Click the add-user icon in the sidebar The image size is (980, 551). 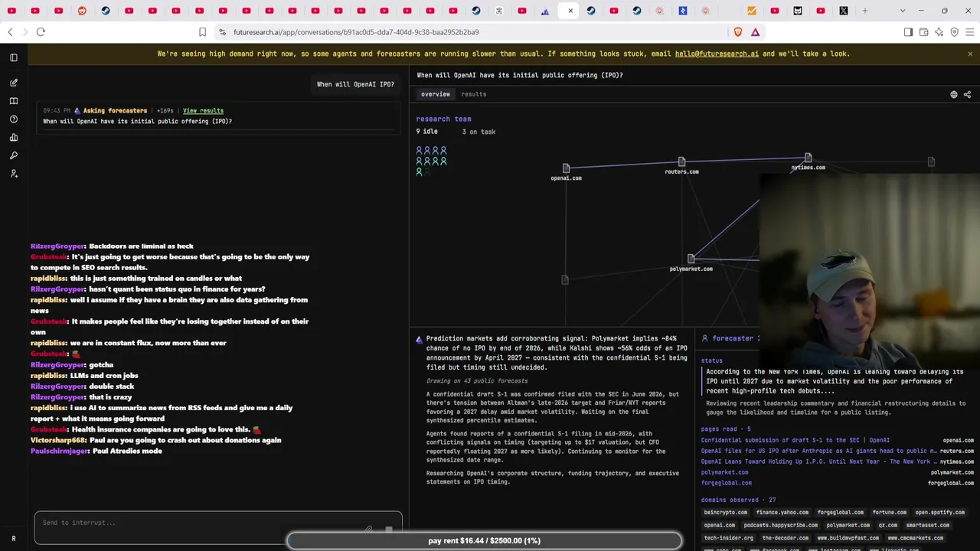coord(14,174)
